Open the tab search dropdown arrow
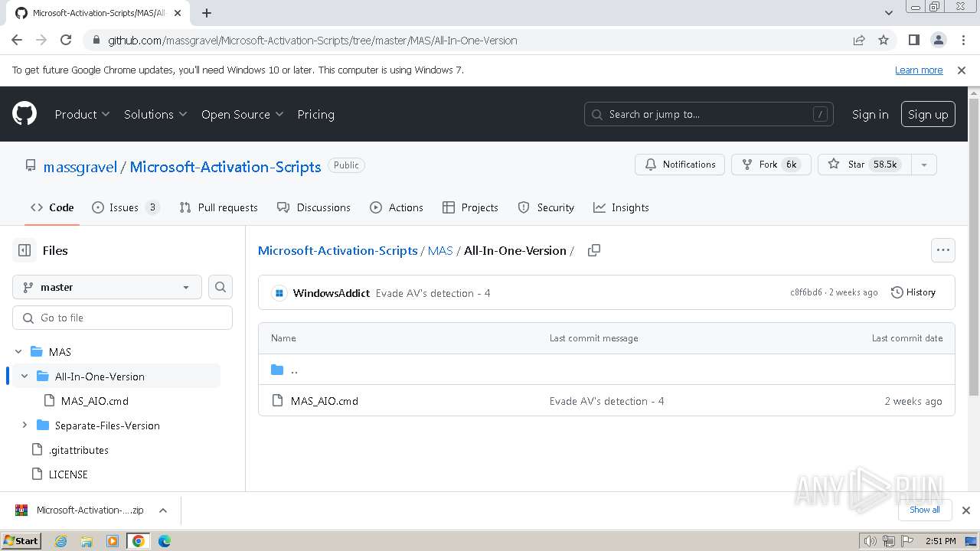 coord(889,13)
